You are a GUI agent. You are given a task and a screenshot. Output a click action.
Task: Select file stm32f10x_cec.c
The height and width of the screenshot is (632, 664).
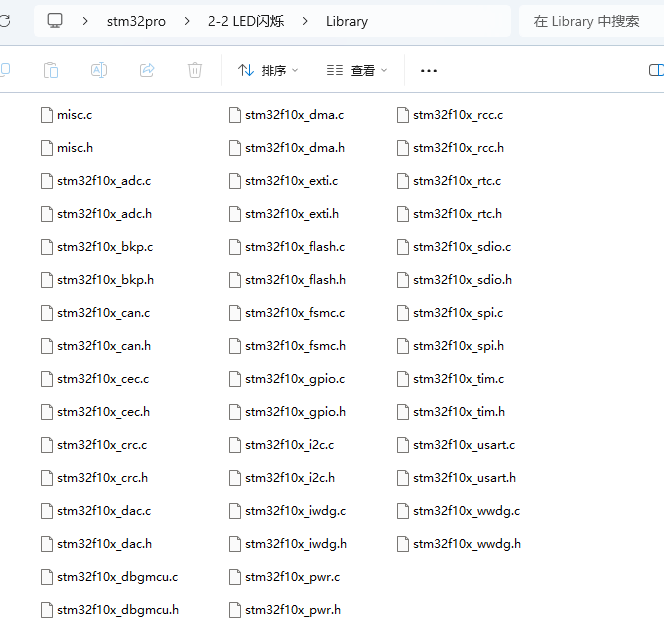pos(95,379)
